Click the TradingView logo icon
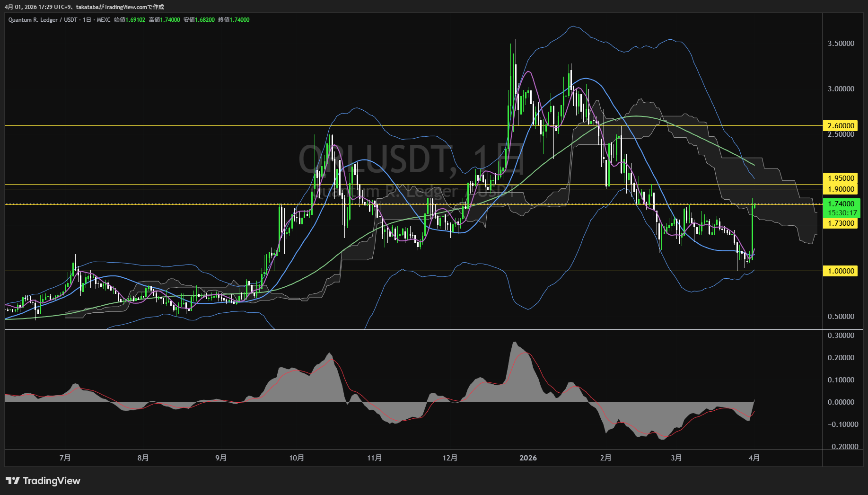The width and height of the screenshot is (868, 495). point(13,481)
